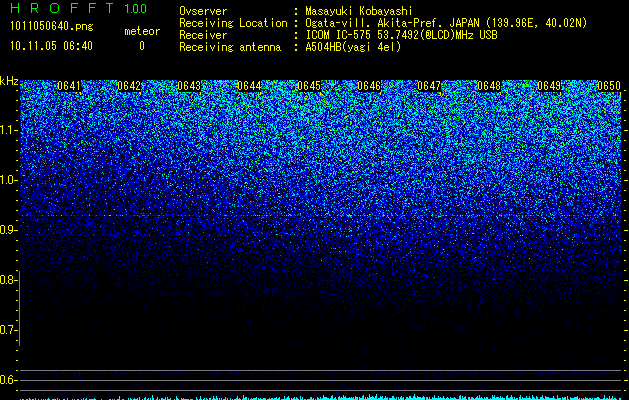Select the Ogata-vill. Akita-Pref. JAPAN location text

(446, 23)
